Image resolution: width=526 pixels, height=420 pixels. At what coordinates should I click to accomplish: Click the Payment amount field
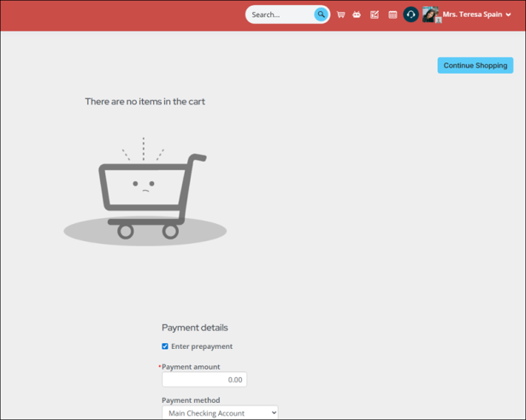coord(204,380)
